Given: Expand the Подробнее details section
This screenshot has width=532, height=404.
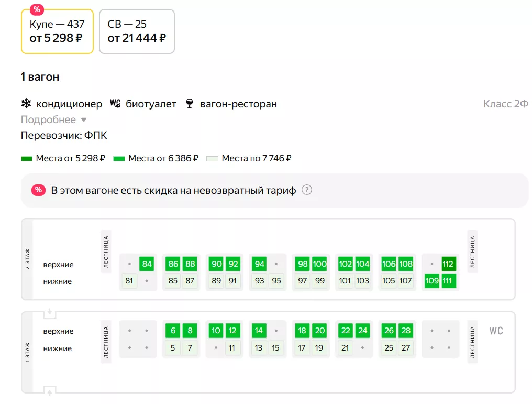Looking at the screenshot, I should (48, 120).
